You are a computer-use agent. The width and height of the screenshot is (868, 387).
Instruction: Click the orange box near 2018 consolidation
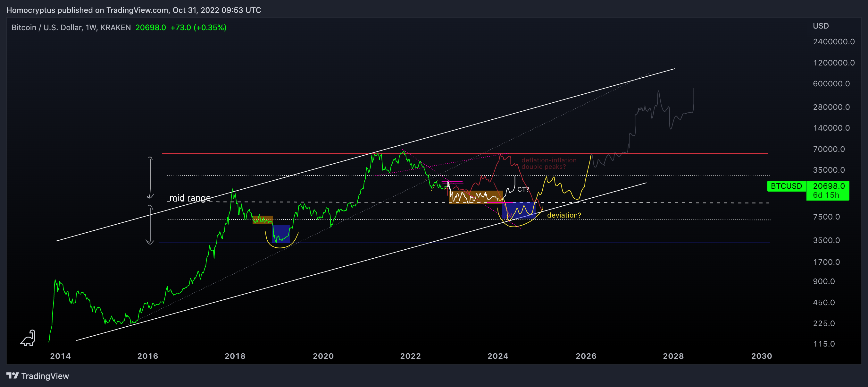coord(263,219)
